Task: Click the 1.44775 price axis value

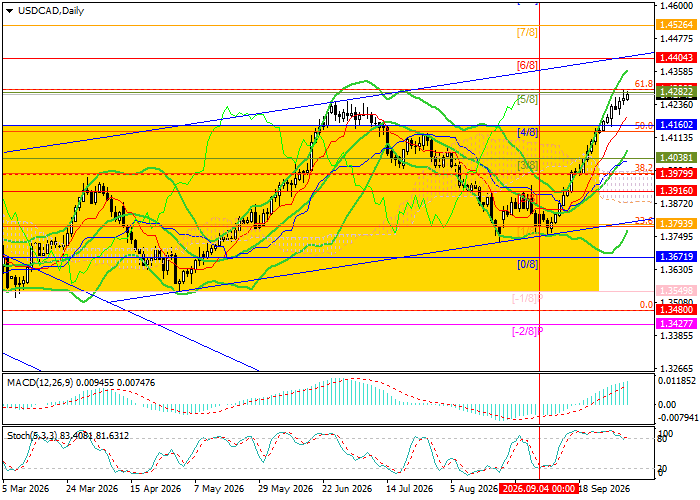Action: (x=676, y=39)
